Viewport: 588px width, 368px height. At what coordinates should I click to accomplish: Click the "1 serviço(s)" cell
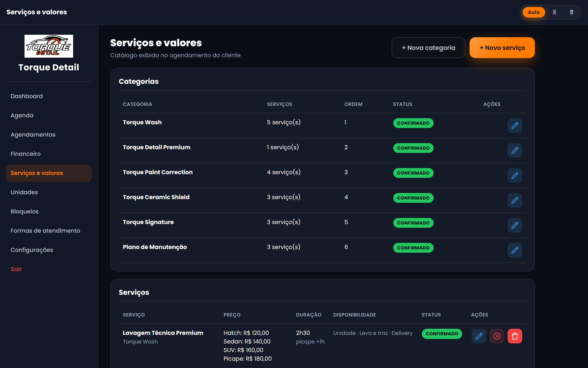point(283,147)
